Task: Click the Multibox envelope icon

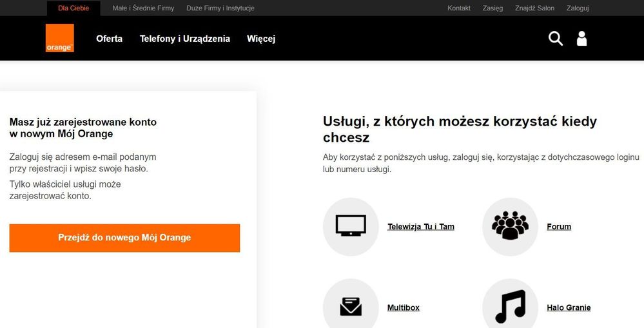Action: (x=350, y=307)
